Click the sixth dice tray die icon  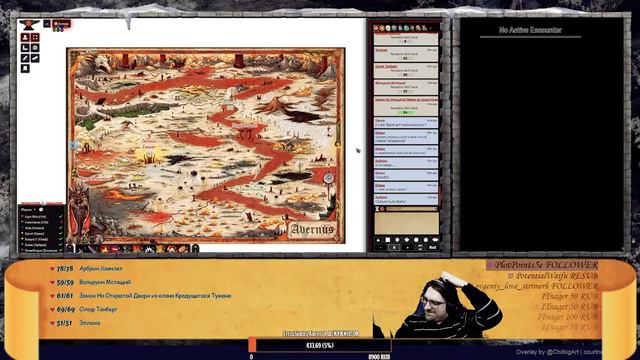pos(426,240)
